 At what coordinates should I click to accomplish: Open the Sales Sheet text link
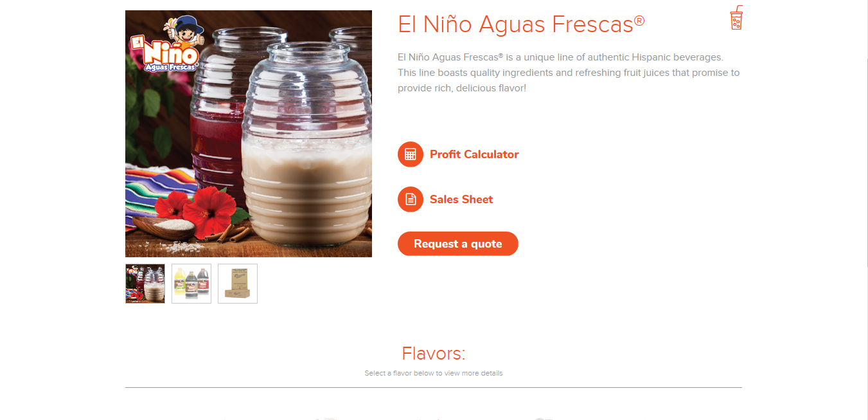pyautogui.click(x=461, y=199)
